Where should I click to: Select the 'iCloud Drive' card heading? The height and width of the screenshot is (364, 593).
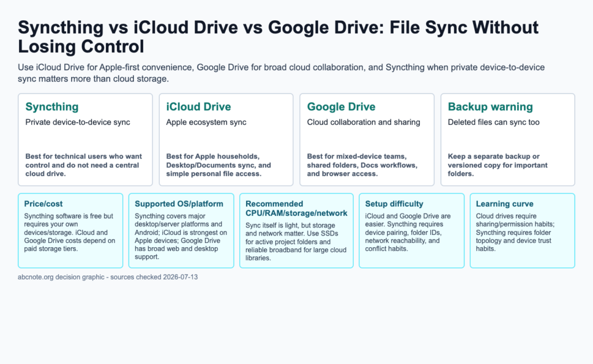(x=199, y=107)
